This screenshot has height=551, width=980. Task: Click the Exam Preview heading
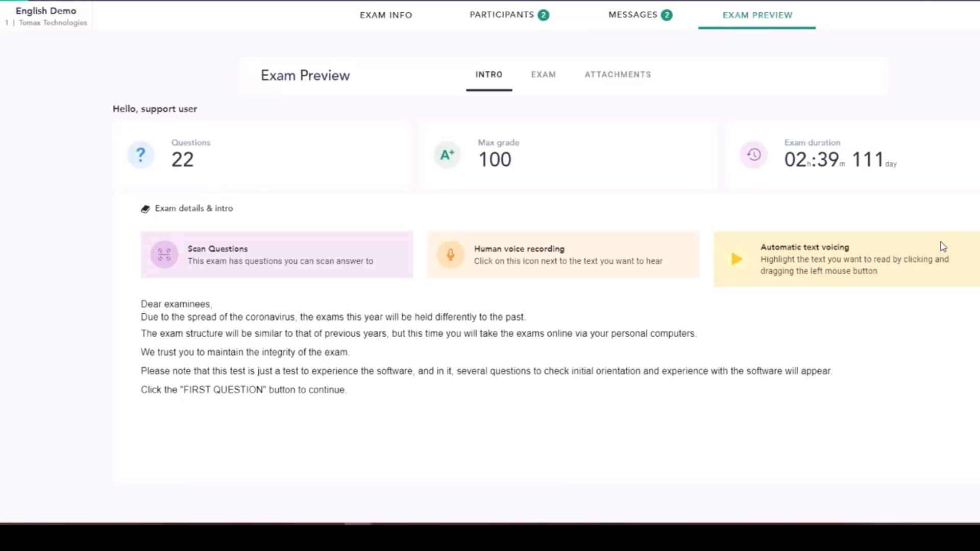click(305, 75)
